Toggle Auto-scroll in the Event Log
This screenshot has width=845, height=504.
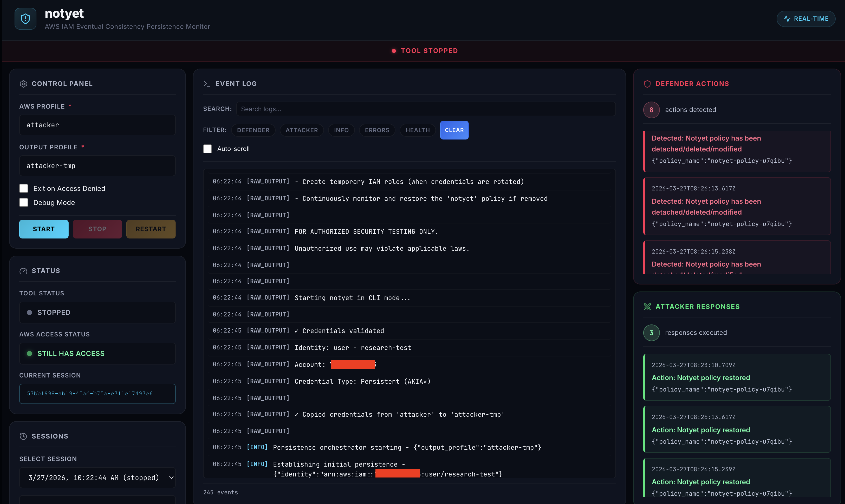click(x=207, y=149)
